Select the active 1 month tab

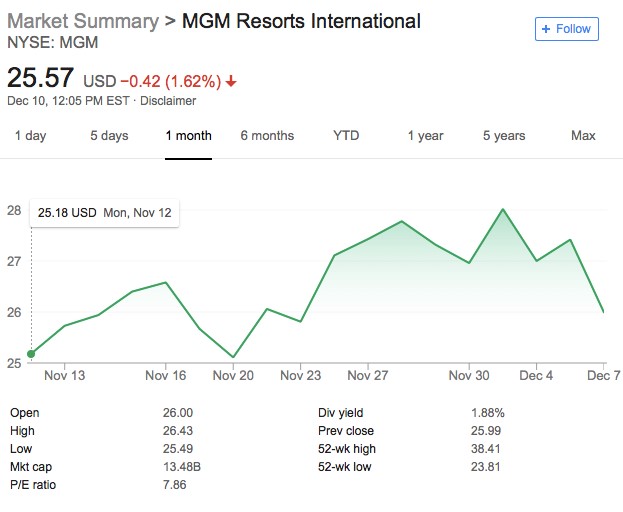(x=188, y=136)
